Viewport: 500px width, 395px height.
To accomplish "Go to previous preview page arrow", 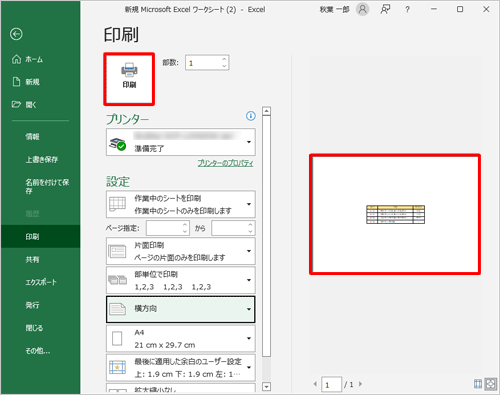I will tap(315, 384).
